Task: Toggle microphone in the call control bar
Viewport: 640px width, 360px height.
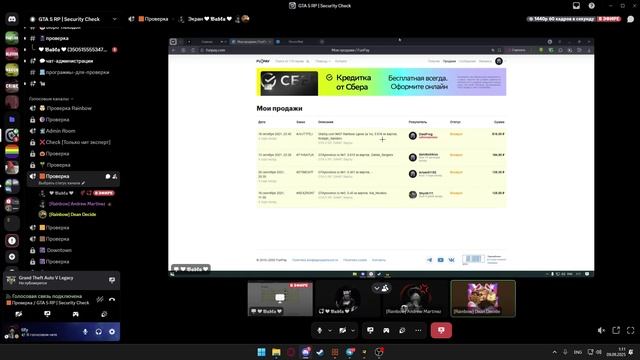Action: pos(320,330)
